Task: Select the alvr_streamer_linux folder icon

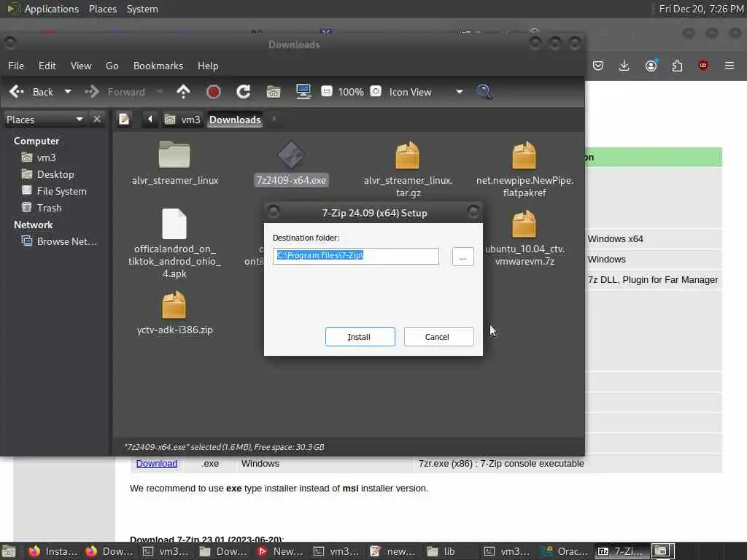Action: point(174,155)
